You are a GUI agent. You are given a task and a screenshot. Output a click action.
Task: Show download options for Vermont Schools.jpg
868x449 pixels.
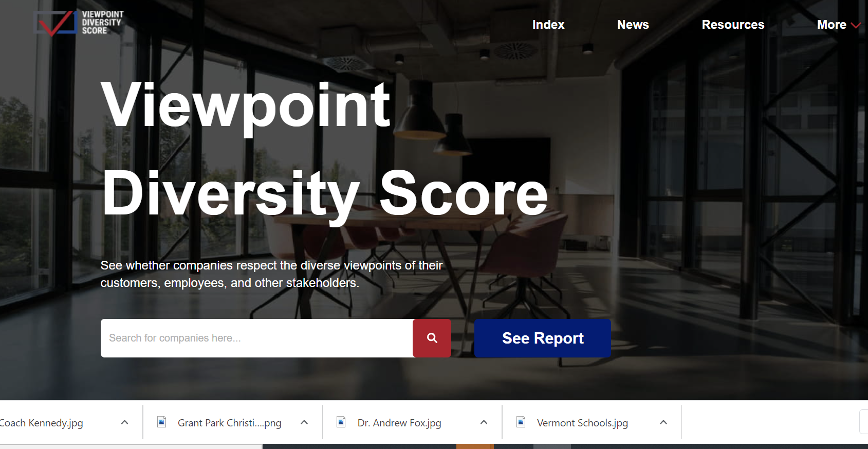click(663, 422)
